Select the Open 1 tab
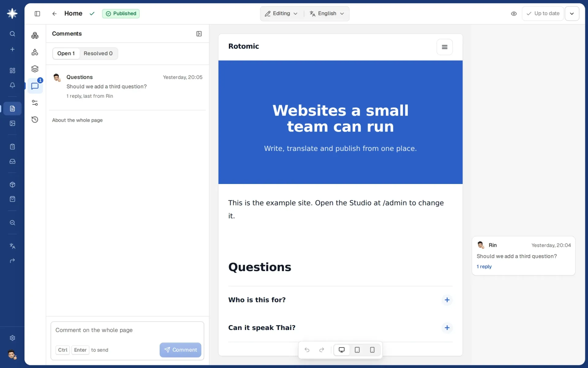588x368 pixels. tap(66, 53)
